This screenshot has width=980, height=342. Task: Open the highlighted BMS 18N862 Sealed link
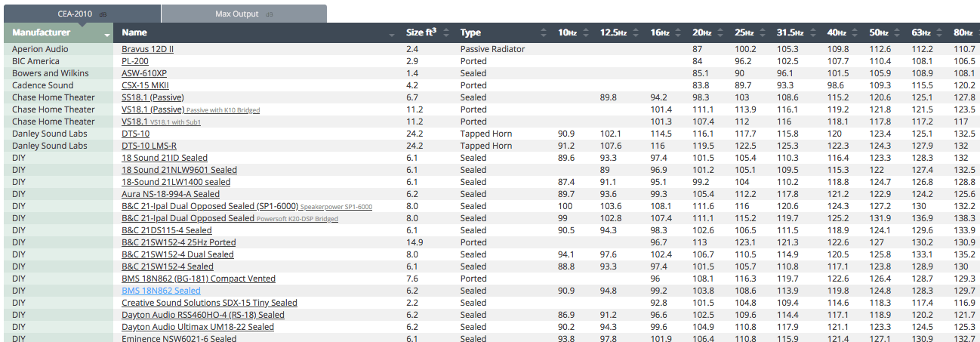161,291
